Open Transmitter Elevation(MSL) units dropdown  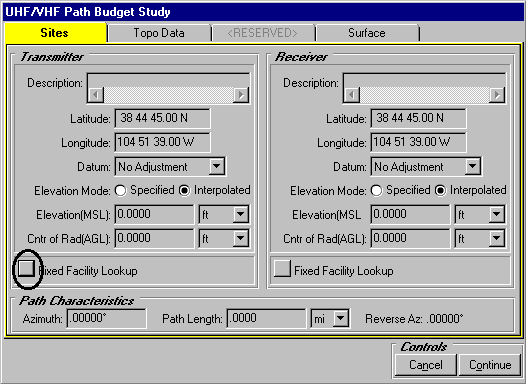pos(241,214)
